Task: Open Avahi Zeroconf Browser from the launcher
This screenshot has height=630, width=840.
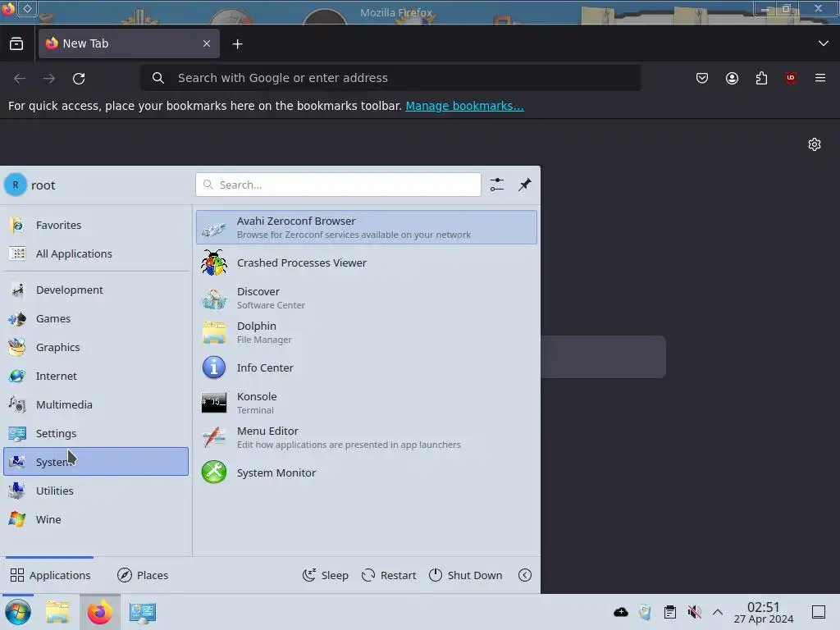Action: coord(367,227)
